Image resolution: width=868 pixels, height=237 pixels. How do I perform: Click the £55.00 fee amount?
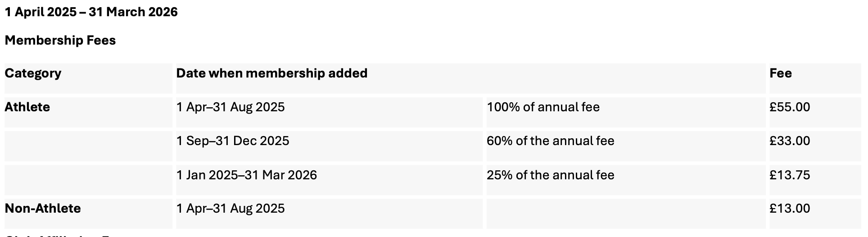coord(789,107)
